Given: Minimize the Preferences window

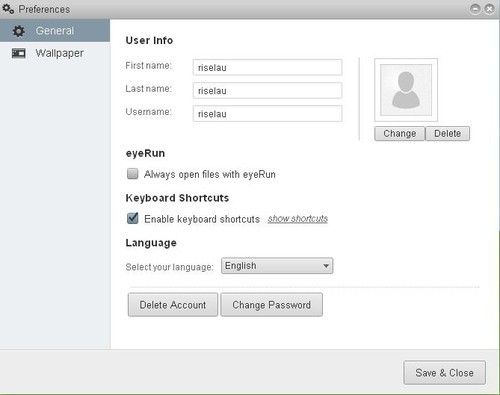Looking at the screenshot, I should click(475, 9).
